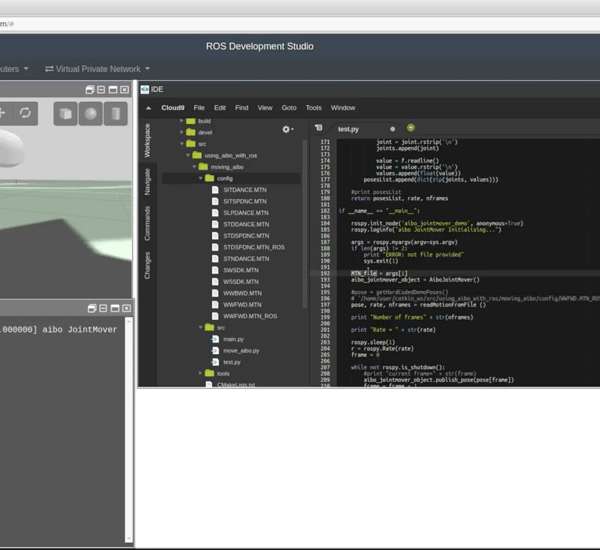600x550 pixels.
Task: Open the View menu
Action: tap(265, 108)
